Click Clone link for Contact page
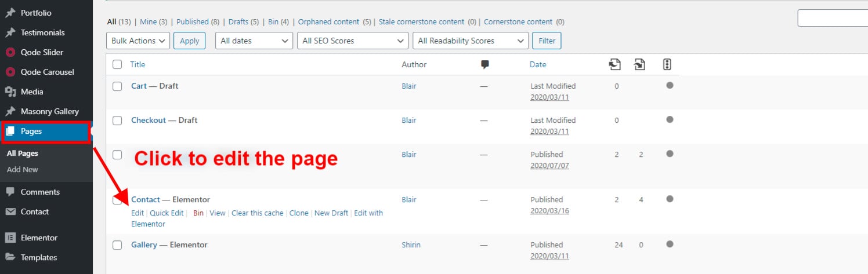The width and height of the screenshot is (868, 274). 299,213
